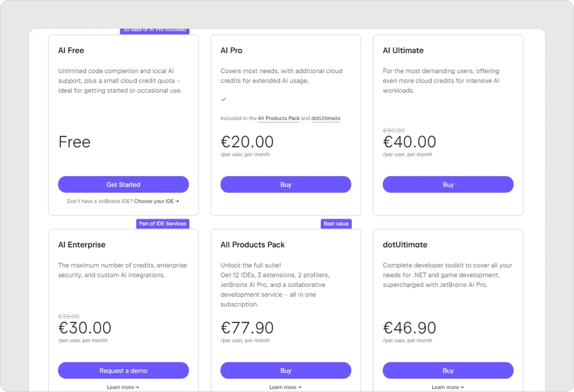Open Learn more under AI Enterprise

[x=123, y=387]
